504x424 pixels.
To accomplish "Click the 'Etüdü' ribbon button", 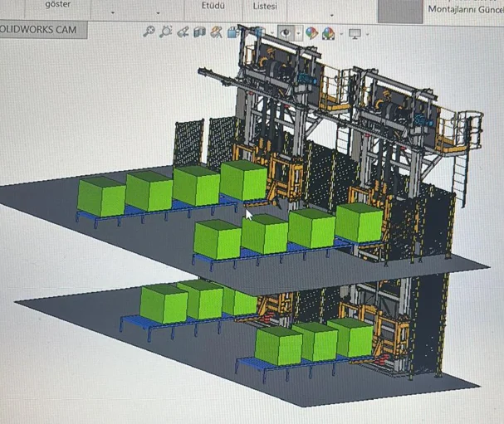I will [213, 6].
